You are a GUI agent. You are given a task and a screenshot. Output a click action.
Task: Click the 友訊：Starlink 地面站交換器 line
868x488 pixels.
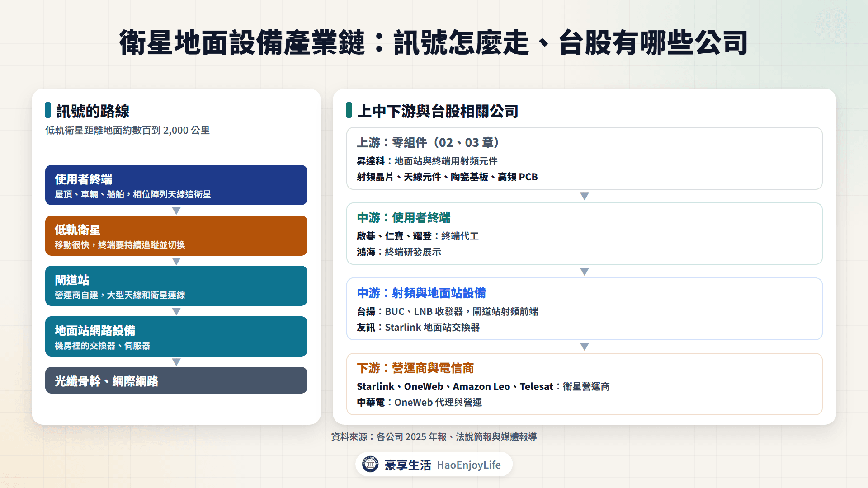pos(418,327)
